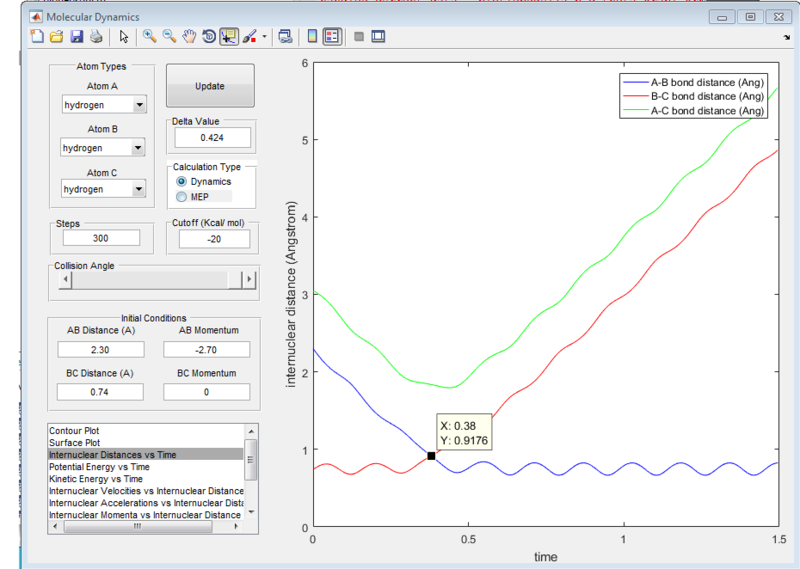800x569 pixels.
Task: Save the figure using the floppy disk icon
Action: coord(76,37)
